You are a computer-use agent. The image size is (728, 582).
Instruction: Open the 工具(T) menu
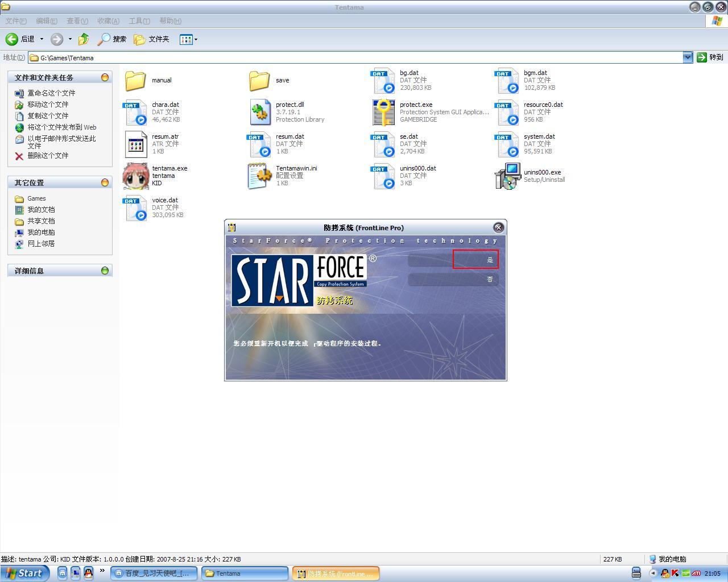[x=139, y=21]
